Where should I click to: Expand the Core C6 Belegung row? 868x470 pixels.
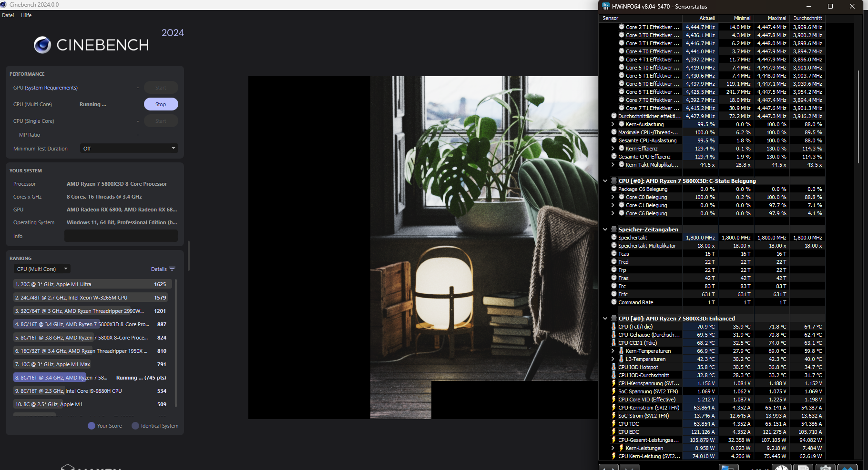(613, 213)
